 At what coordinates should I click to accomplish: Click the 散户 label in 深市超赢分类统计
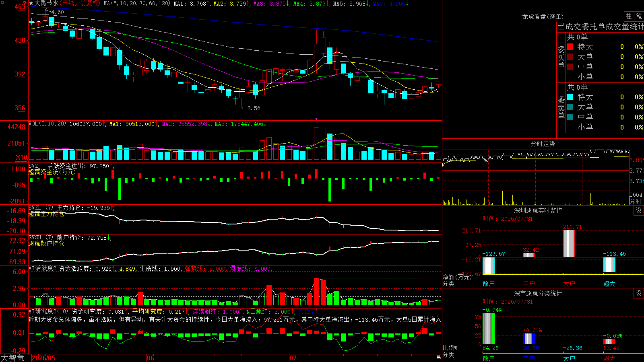coord(489,358)
